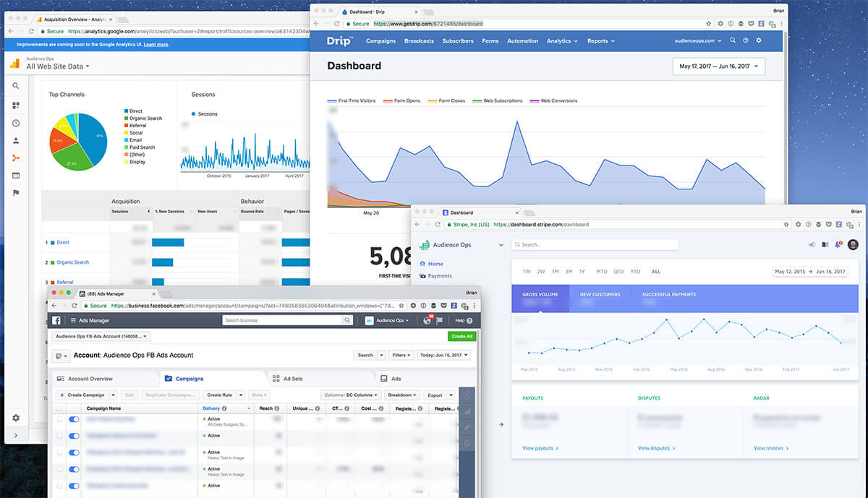Screen dimensions: 868x498
Task: Open View disputes link in Stripe
Action: [657, 448]
